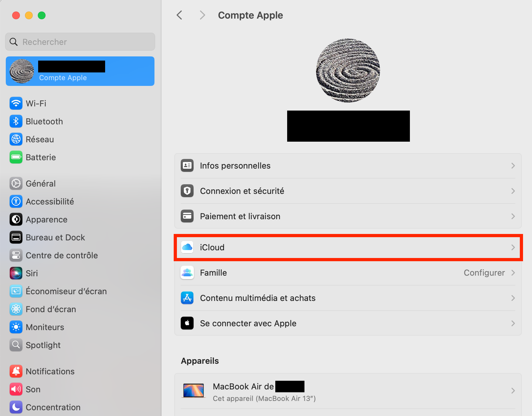Click the Concentration moon icon
532x416 pixels.
[16, 407]
